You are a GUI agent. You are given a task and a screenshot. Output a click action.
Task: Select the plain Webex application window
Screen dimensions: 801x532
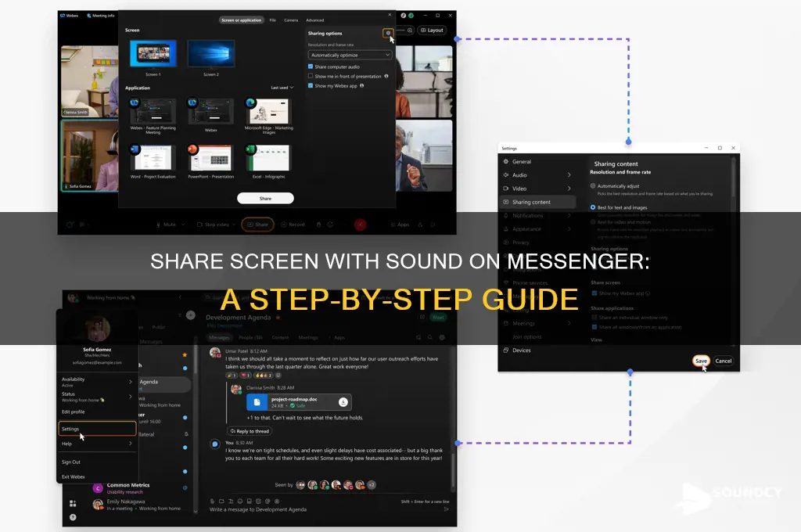pyautogui.click(x=210, y=111)
